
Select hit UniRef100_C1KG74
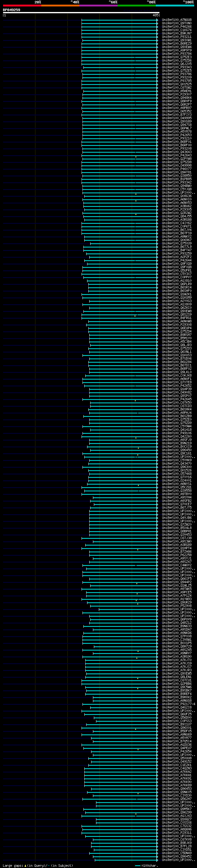(177, 30)
